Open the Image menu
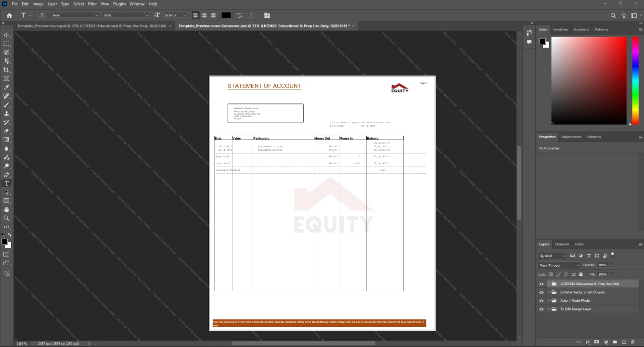The width and height of the screenshot is (644, 347). [x=38, y=4]
